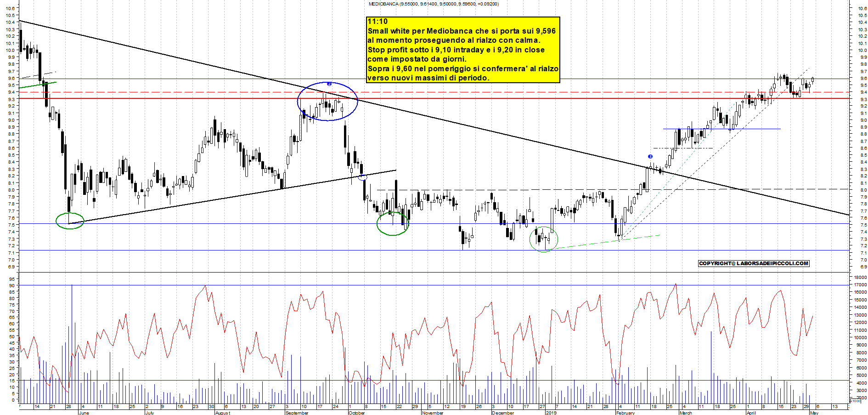Viewport: 868px width, 415px height.
Task: Click the '7.5' value on the left price axis
Action: click(x=11, y=225)
